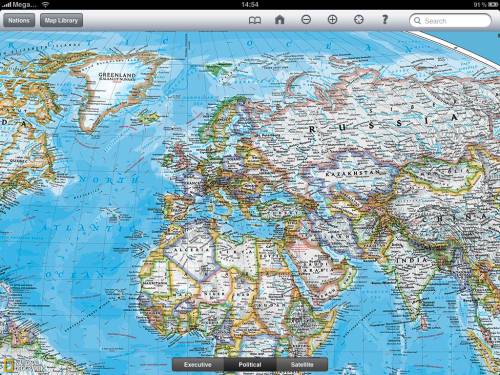Open help with the question mark

click(x=385, y=19)
